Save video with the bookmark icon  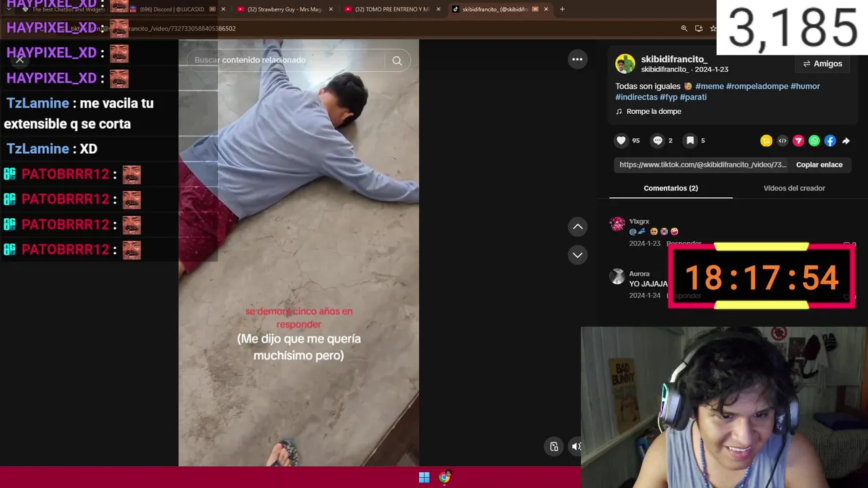tap(690, 140)
